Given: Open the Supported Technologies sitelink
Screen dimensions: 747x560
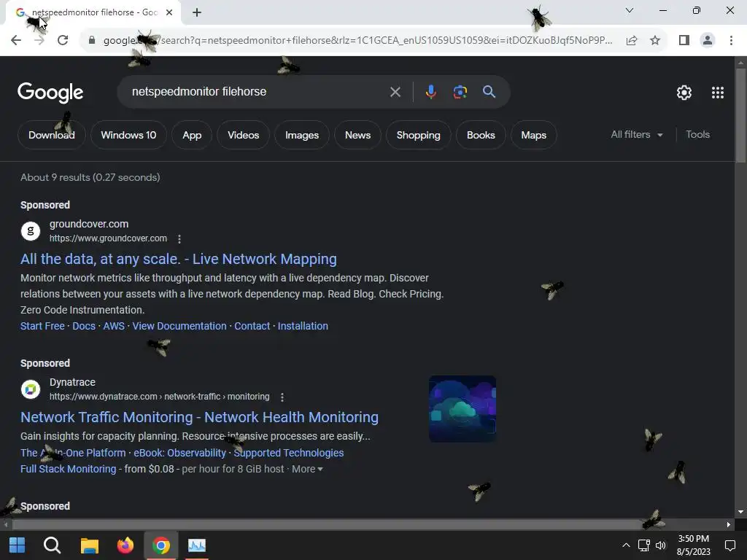Looking at the screenshot, I should pyautogui.click(x=289, y=453).
